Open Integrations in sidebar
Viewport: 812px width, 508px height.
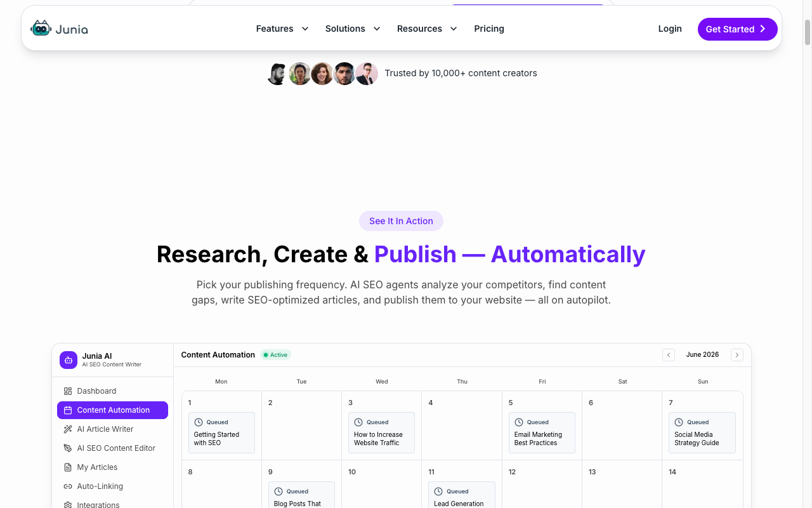(112, 504)
